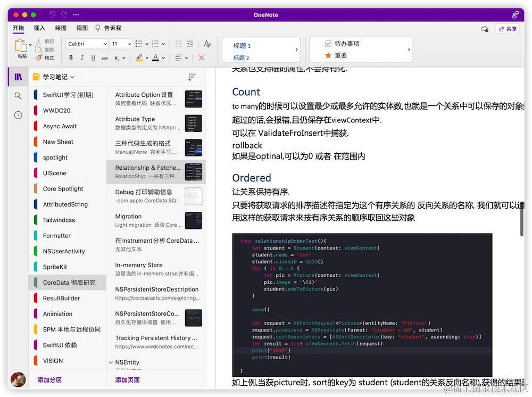Toggle Bold formatting
Screen dimensions: 532x397
click(71, 57)
